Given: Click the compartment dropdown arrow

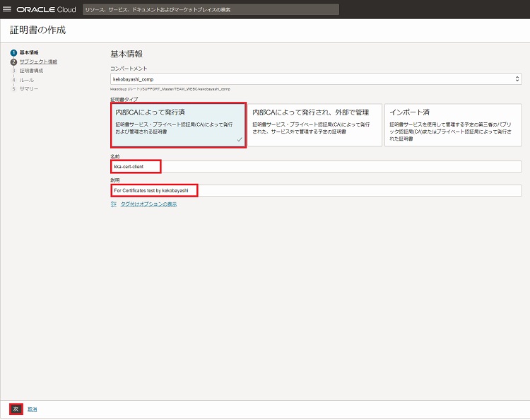Looking at the screenshot, I should pos(517,80).
